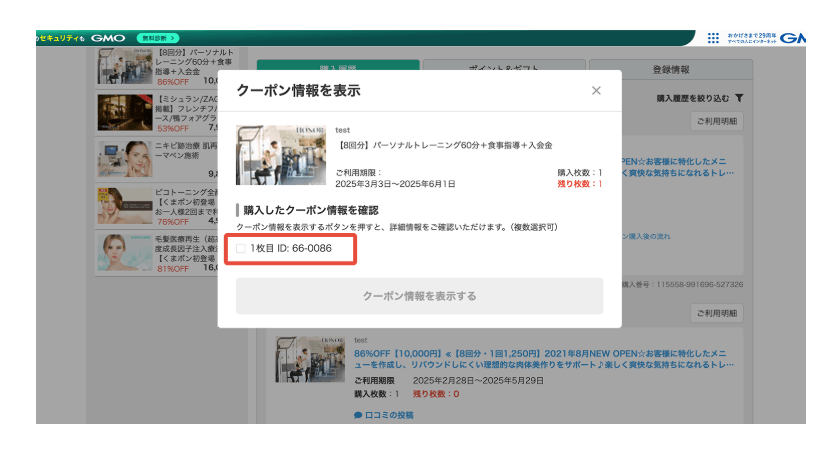The height and width of the screenshot is (455, 840).
Task: Click the gym thumbnail in the dialog
Action: (x=281, y=155)
